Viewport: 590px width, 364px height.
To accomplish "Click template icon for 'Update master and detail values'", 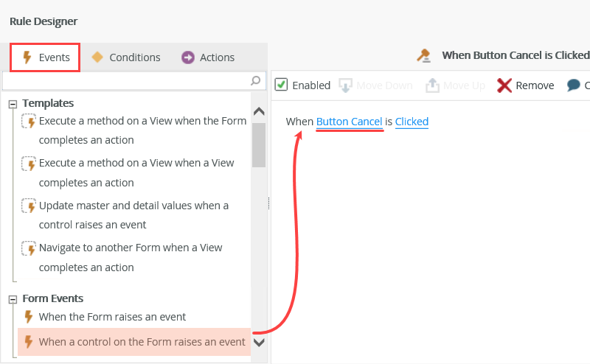I will click(29, 206).
